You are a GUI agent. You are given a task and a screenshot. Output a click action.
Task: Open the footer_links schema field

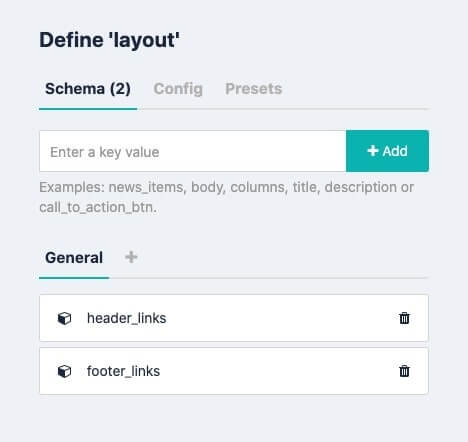point(123,371)
